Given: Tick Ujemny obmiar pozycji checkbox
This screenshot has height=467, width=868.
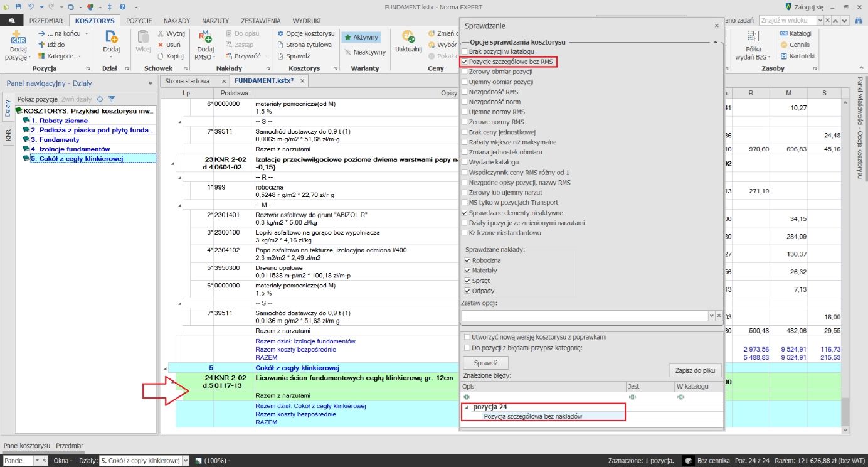Looking at the screenshot, I should coord(465,82).
